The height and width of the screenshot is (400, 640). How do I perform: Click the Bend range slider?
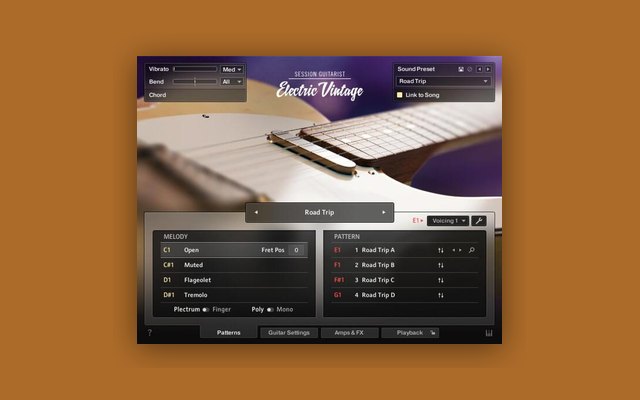click(195, 82)
